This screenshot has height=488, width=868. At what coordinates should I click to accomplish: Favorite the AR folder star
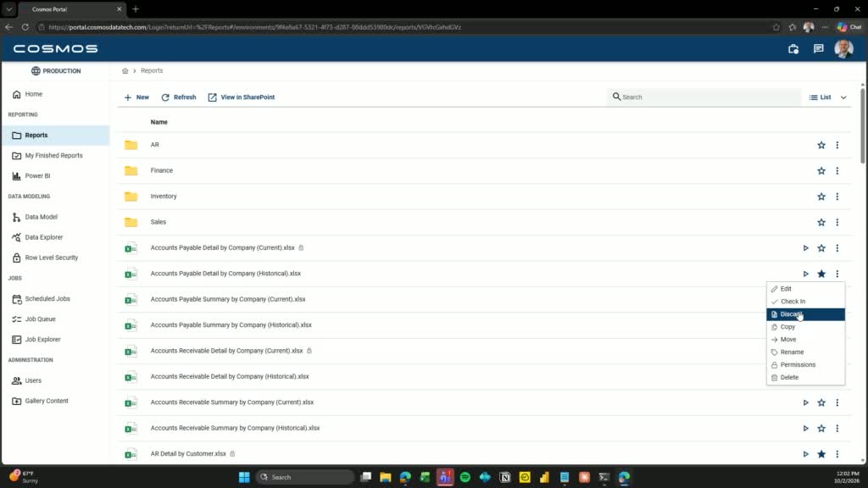coord(821,145)
